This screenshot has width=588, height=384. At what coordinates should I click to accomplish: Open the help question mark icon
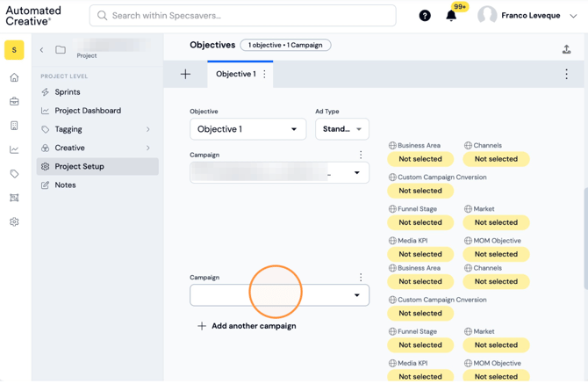pyautogui.click(x=425, y=16)
